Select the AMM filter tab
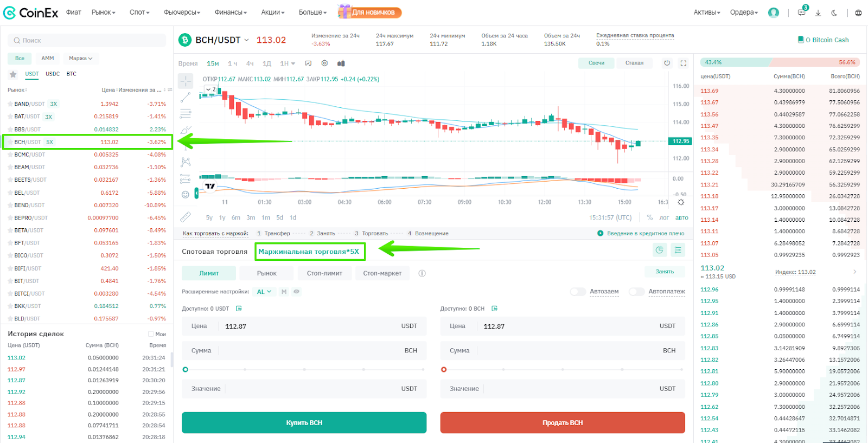868x443 pixels. 48,59
